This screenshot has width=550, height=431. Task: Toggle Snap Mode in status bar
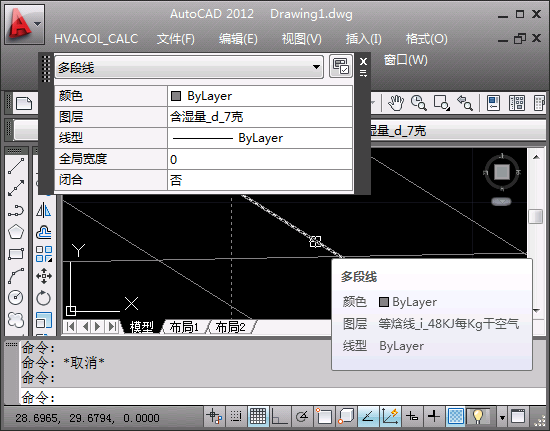[236, 416]
